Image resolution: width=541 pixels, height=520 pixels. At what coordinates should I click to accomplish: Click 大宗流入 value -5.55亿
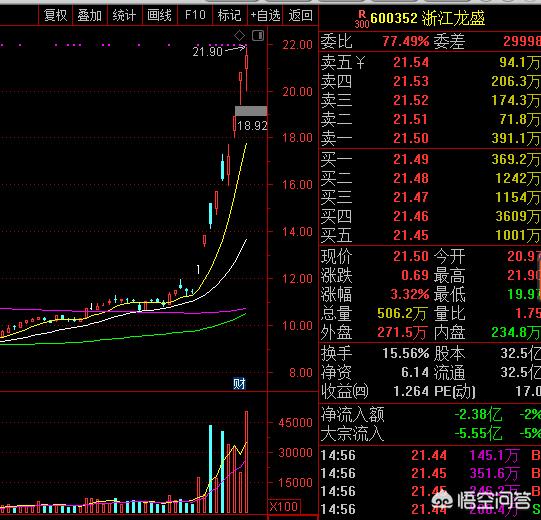478,433
